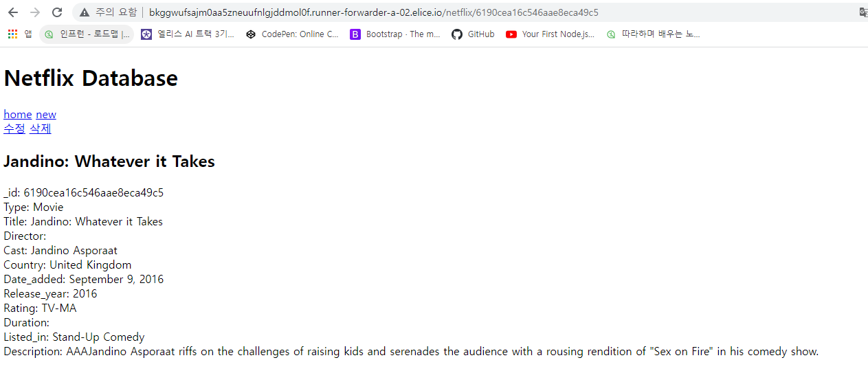Open the not-secure warning icon in the address bar
This screenshot has width=868, height=371.
coord(85,12)
